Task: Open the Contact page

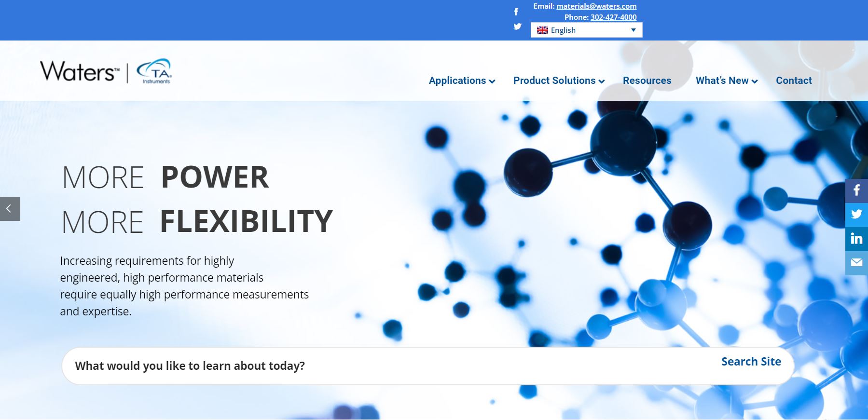Action: click(x=793, y=81)
